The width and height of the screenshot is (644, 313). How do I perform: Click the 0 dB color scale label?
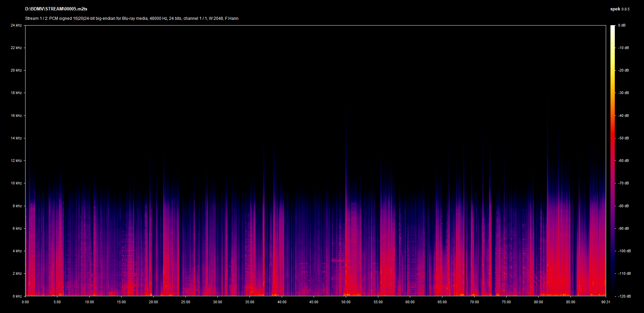[x=622, y=25]
